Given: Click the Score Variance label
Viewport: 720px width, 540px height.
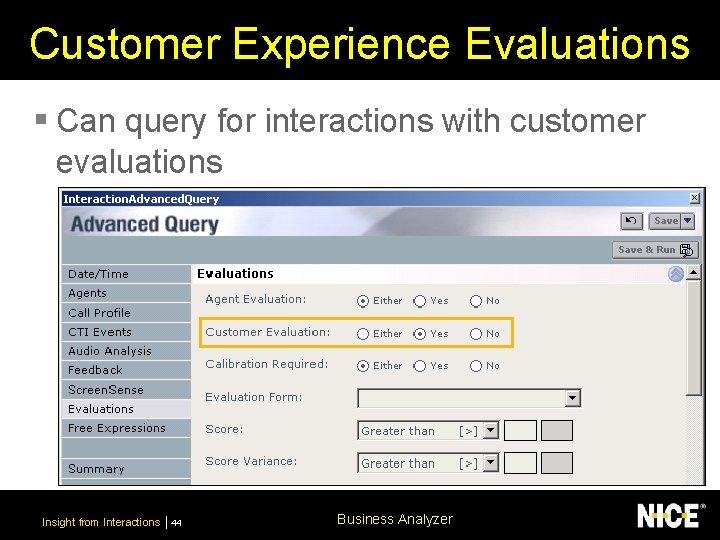Looking at the screenshot, I should tap(251, 461).
